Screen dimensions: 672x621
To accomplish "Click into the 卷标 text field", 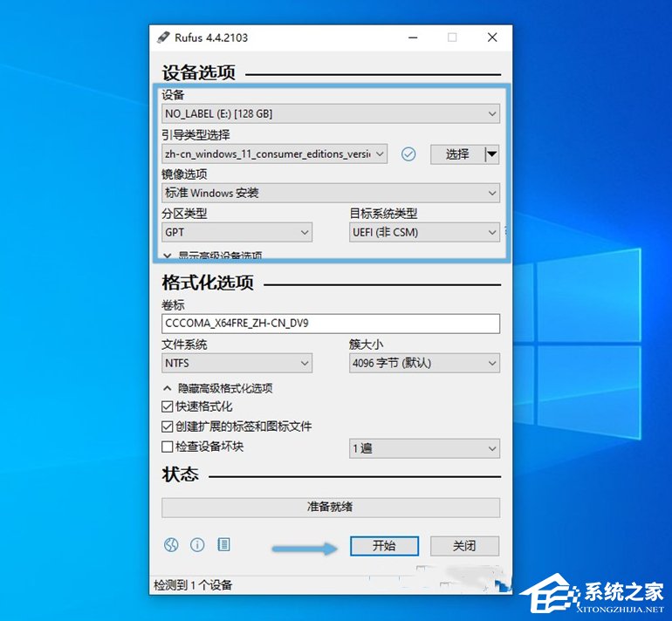I will click(x=331, y=324).
